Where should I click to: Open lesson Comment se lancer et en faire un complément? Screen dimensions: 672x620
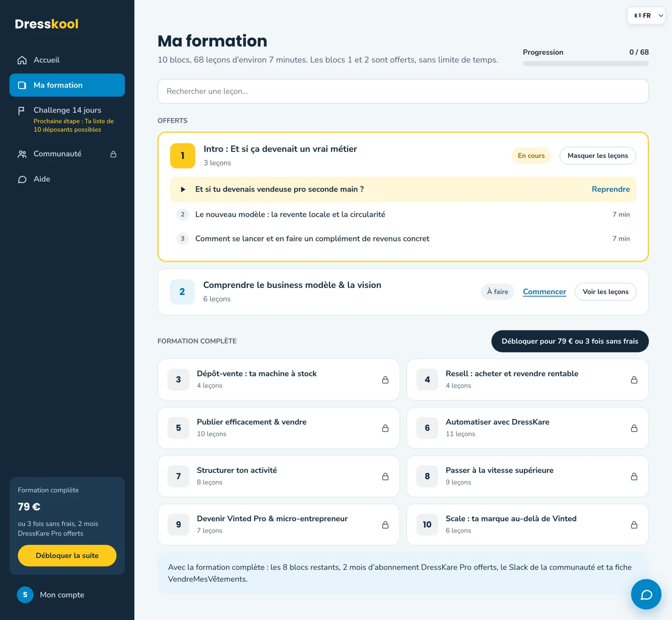point(403,239)
